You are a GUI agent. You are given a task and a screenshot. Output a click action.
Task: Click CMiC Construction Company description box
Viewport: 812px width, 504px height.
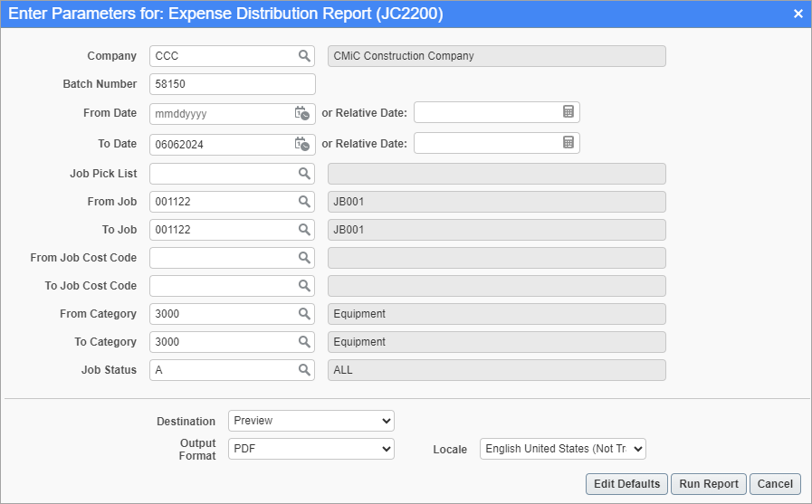497,56
